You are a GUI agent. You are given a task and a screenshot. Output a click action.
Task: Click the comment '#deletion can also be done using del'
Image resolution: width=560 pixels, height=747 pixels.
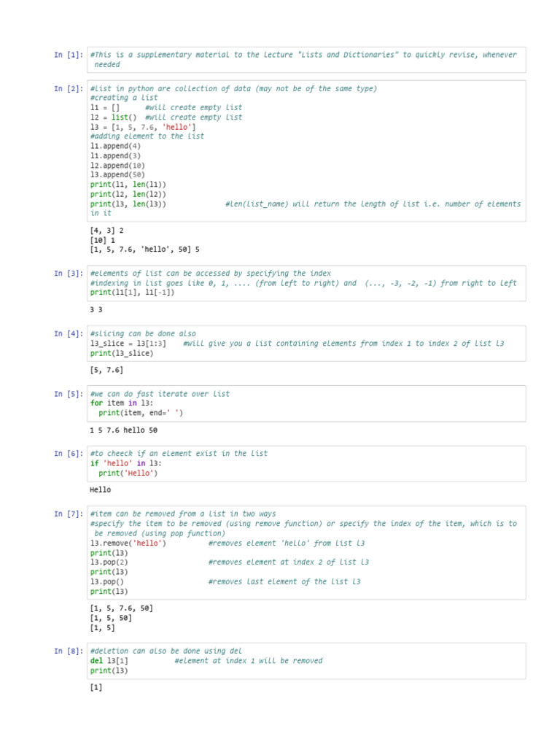coord(166,651)
